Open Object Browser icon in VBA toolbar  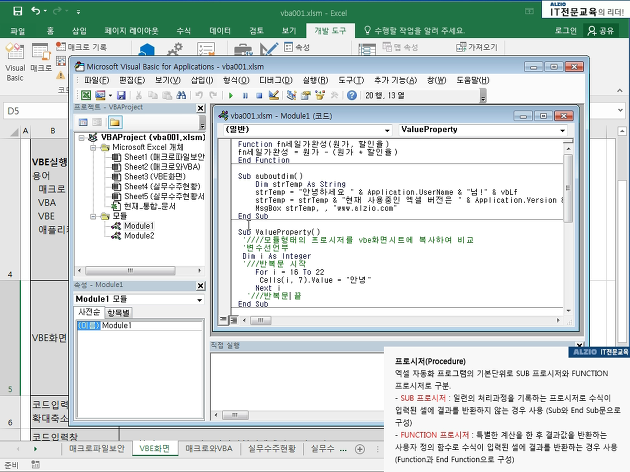coord(320,95)
